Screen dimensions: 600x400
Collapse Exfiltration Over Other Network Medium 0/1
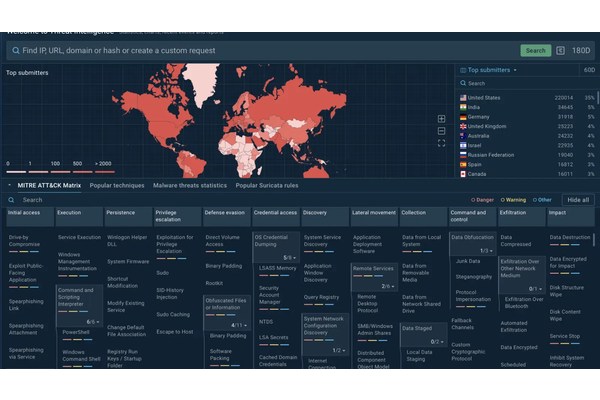click(536, 289)
